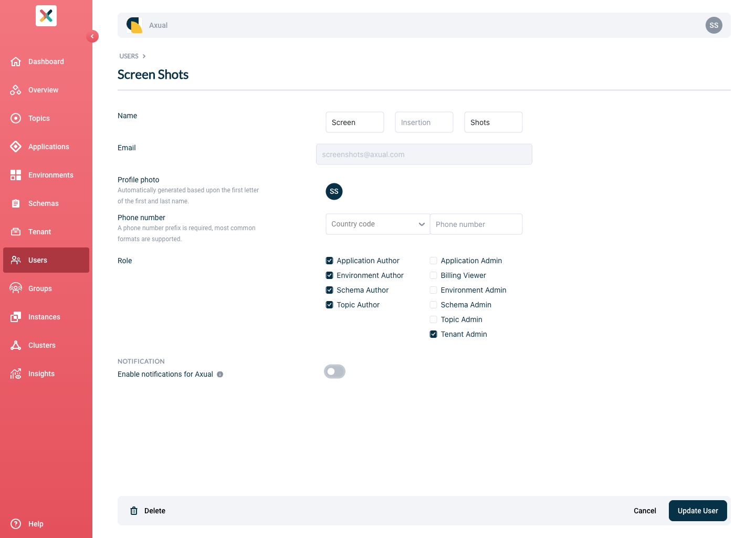Go to Clusters in the sidebar
Screen dimensions: 756x538
46,345
